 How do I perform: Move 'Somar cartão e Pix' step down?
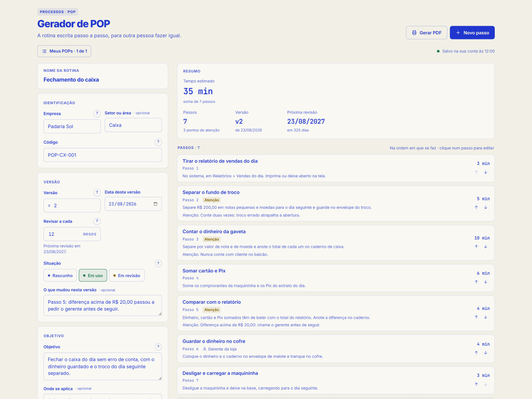click(485, 282)
